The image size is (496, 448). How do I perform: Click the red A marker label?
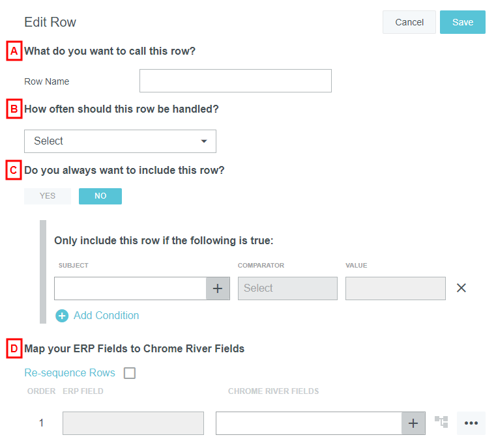pos(14,51)
